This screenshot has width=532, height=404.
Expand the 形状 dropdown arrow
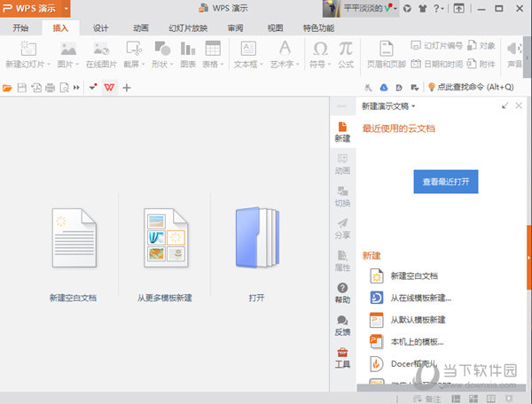[x=172, y=64]
